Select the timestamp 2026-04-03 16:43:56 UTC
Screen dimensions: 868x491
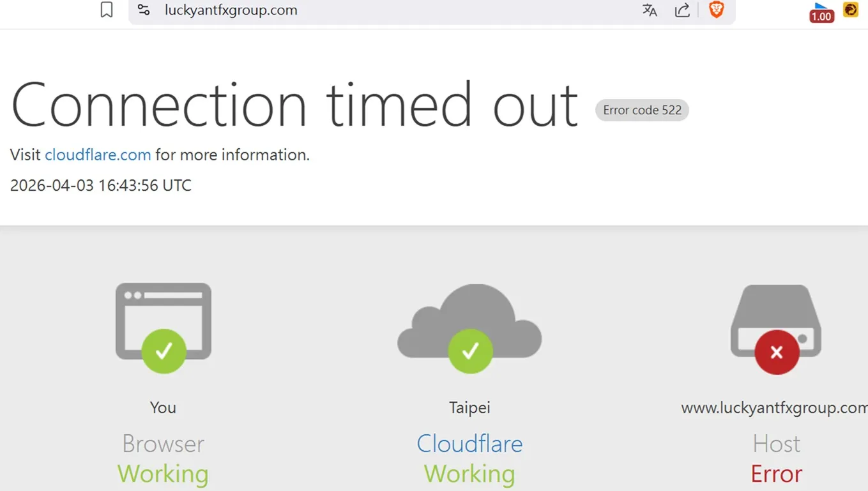point(101,186)
